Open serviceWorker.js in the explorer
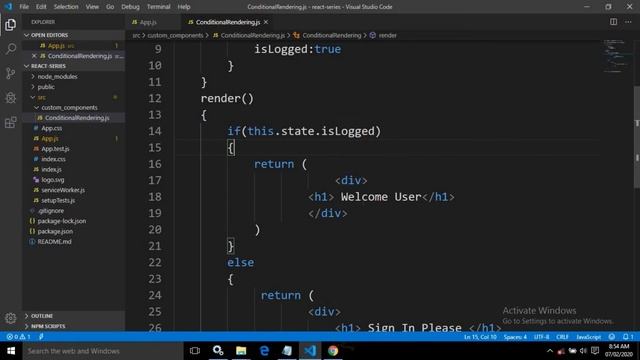640x360 pixels. [x=63, y=190]
